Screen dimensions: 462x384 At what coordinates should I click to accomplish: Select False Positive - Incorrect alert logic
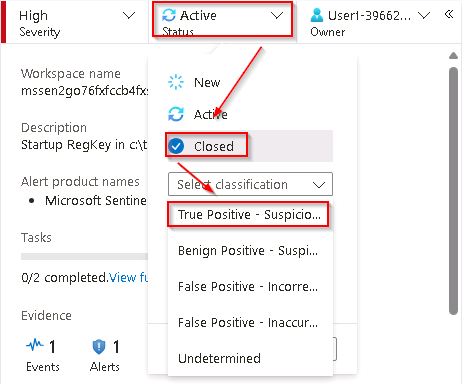click(x=250, y=287)
